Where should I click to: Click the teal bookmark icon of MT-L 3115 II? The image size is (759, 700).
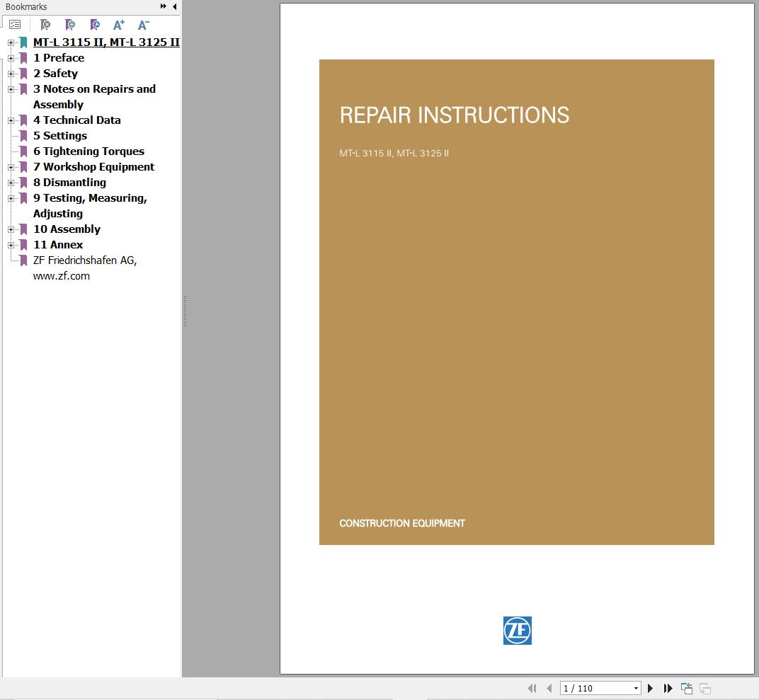tap(23, 42)
